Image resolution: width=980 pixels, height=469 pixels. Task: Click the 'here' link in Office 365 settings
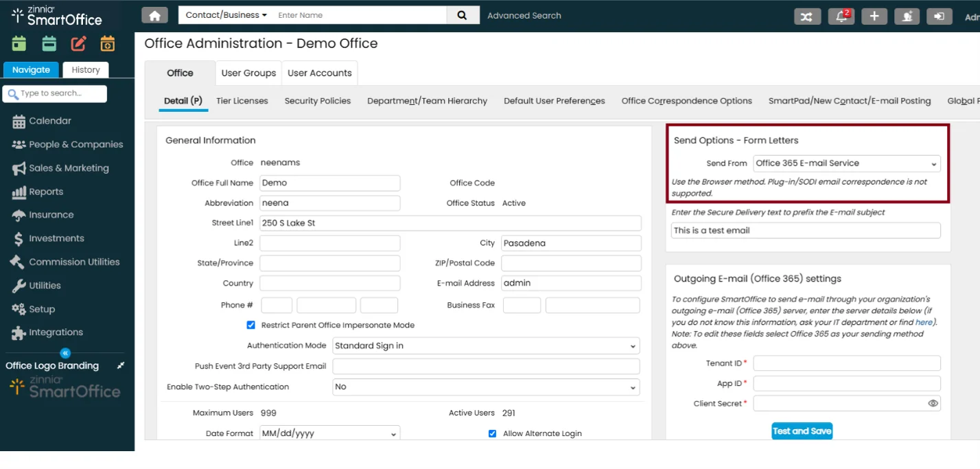(924, 322)
